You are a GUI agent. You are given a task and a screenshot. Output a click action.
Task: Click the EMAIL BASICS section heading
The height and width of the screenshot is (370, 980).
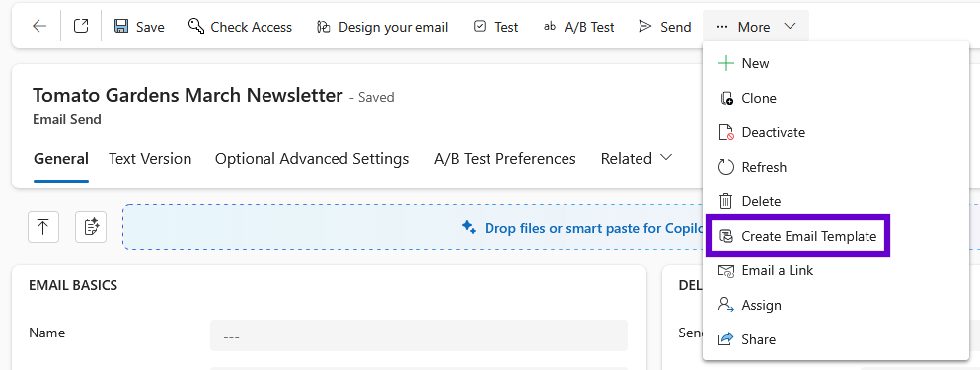[73, 285]
